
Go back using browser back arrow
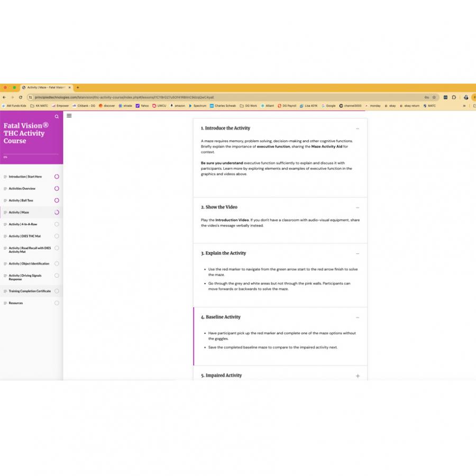[5, 97]
